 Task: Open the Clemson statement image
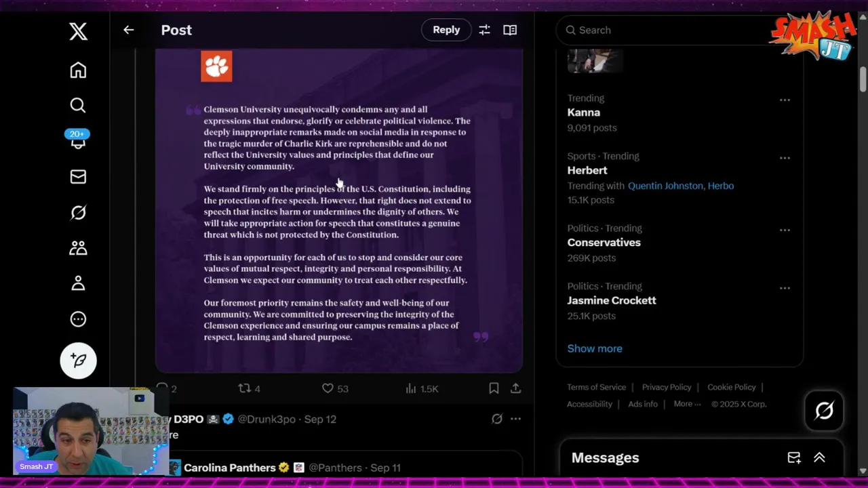coord(339,210)
